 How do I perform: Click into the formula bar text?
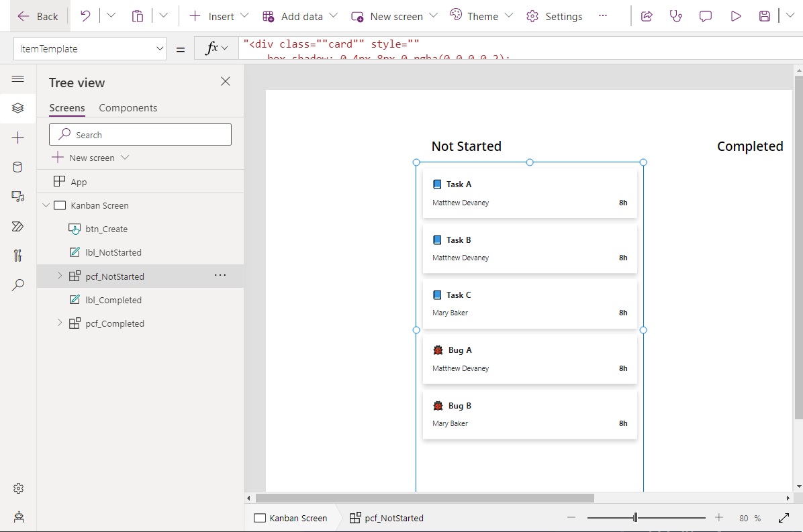coord(520,48)
